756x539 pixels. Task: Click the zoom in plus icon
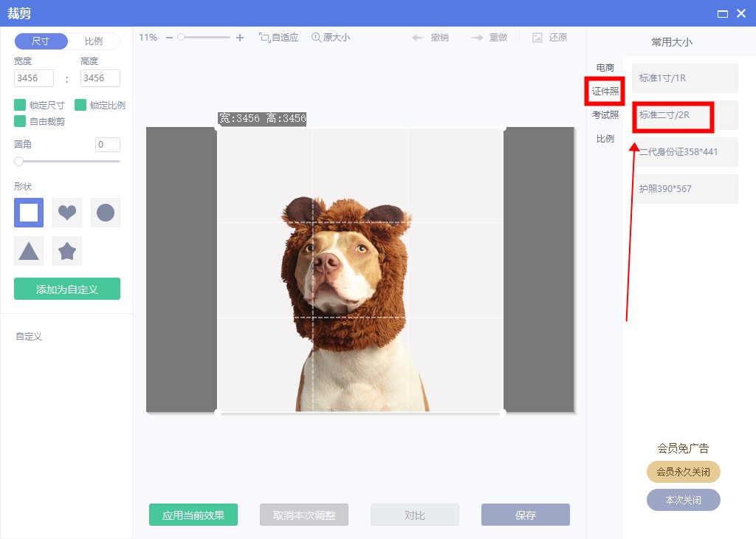[x=239, y=38]
